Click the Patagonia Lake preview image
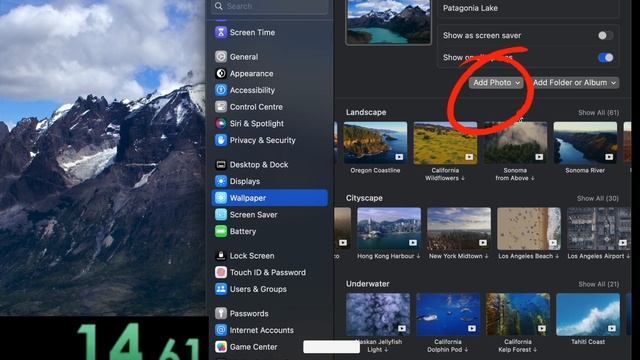 point(388,22)
